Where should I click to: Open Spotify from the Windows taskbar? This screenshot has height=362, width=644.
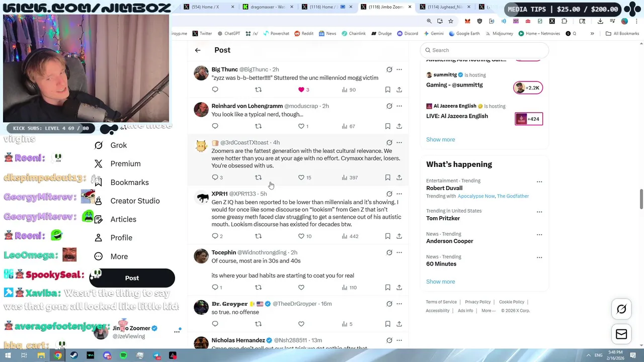pos(123,356)
